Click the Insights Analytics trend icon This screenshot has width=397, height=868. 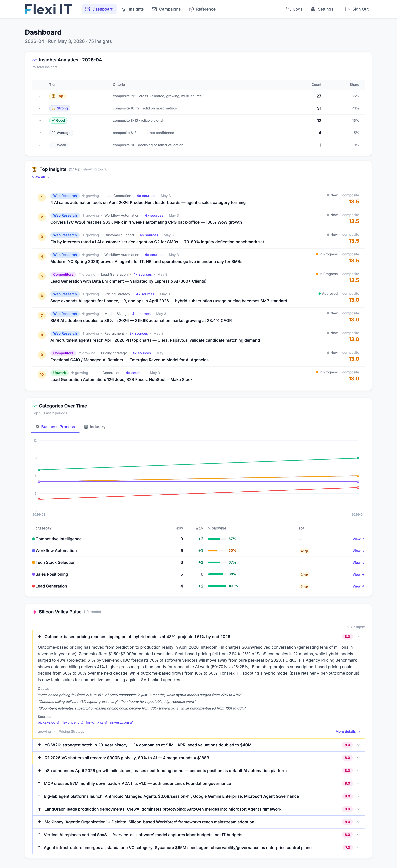pyautogui.click(x=34, y=60)
